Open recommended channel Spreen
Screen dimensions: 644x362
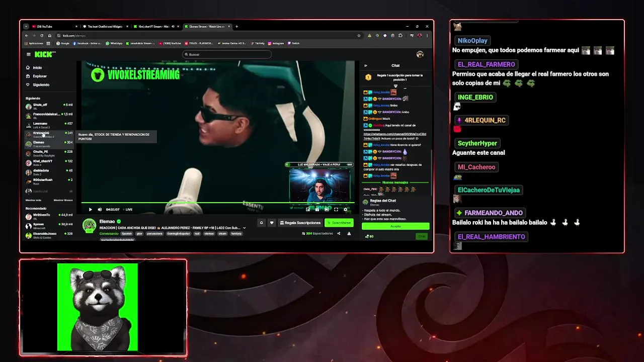coord(49,225)
